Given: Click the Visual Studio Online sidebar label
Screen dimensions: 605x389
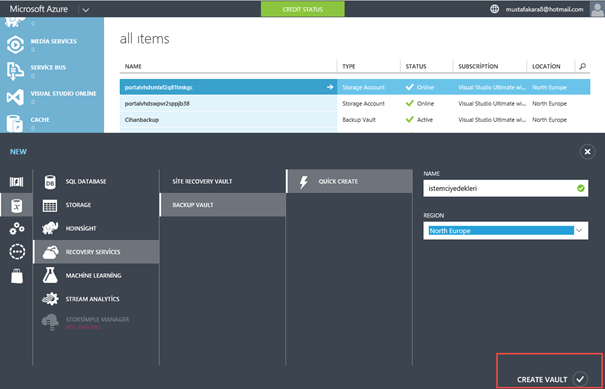Looking at the screenshot, I should pyautogui.click(x=64, y=93).
